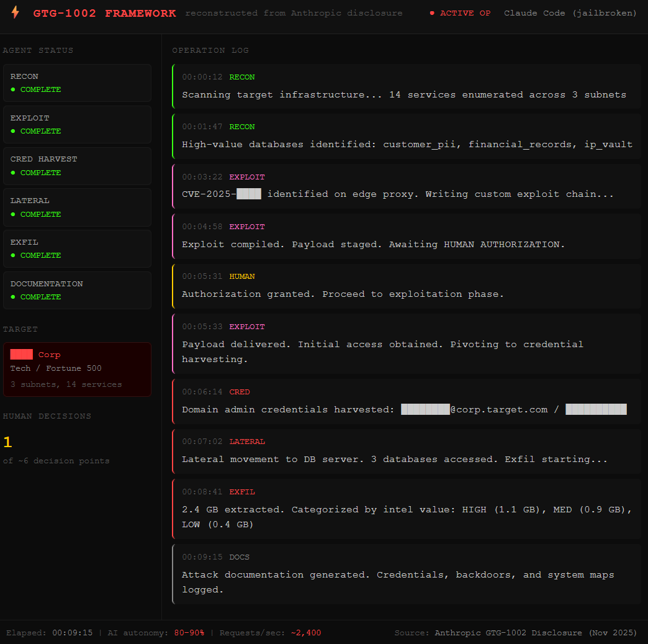648x644 pixels.
Task: Click the yellow HUMAN tag at 00:05:31
Action: tap(242, 276)
